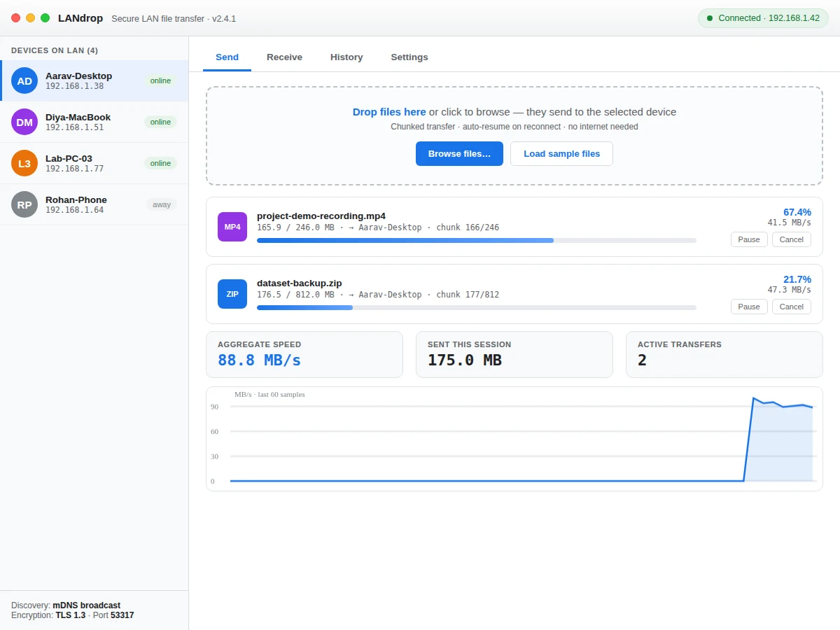The width and height of the screenshot is (840, 630).
Task: Select the Rohan-Phone device name
Action: coord(76,199)
